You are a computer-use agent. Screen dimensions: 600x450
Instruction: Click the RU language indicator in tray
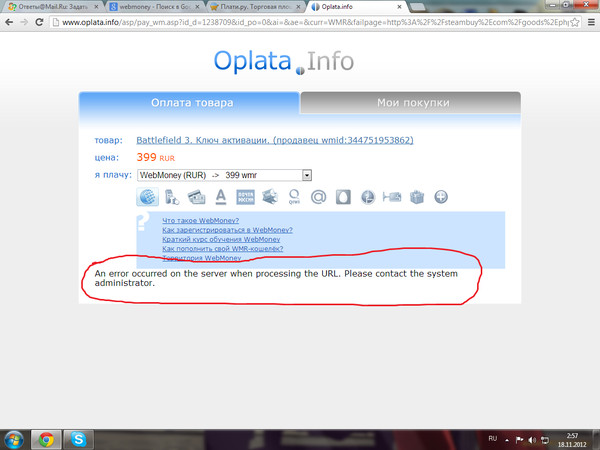pyautogui.click(x=492, y=438)
